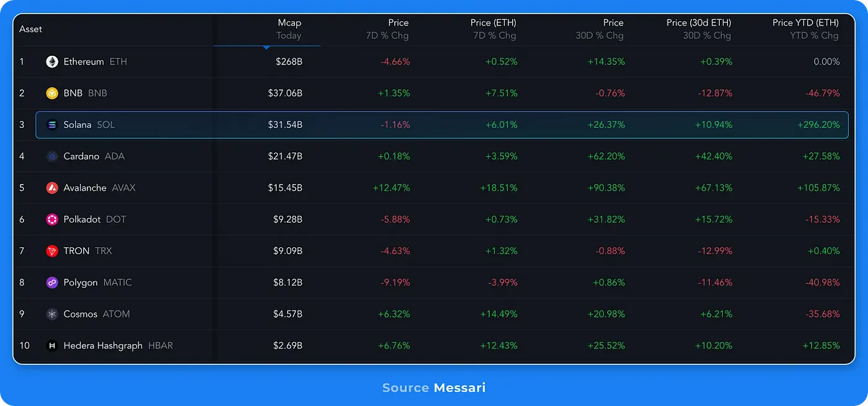Click the Polygon MATIC icon
This screenshot has height=406, width=868.
[x=51, y=282]
